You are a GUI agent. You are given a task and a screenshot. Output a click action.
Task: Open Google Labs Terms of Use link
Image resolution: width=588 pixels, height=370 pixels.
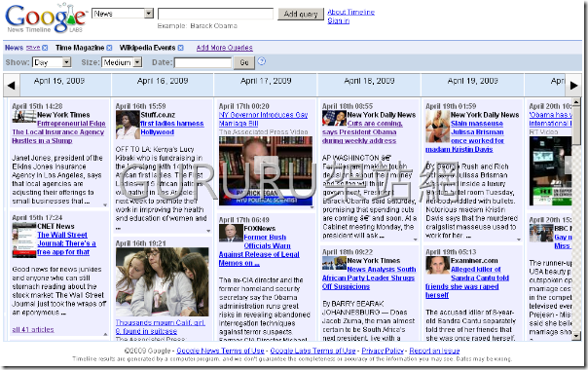click(x=312, y=351)
